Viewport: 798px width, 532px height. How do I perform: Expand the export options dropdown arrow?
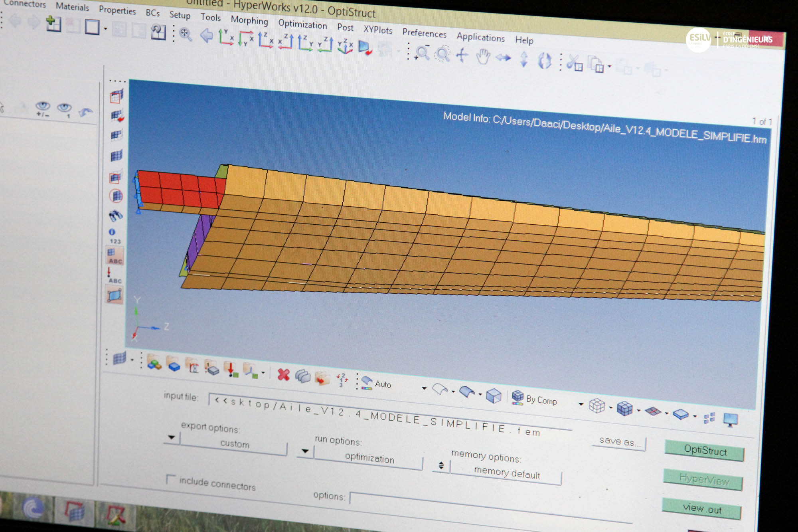tap(171, 437)
